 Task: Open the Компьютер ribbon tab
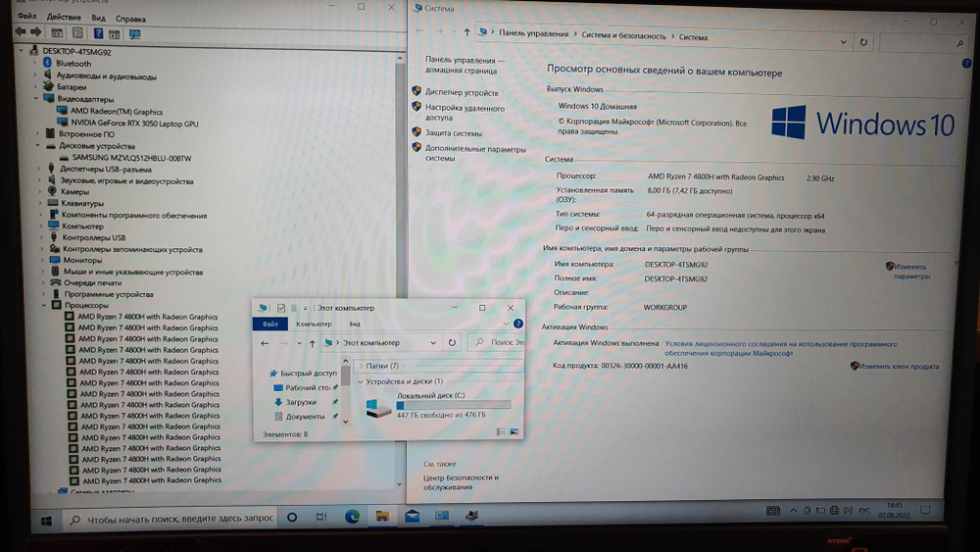coord(314,324)
